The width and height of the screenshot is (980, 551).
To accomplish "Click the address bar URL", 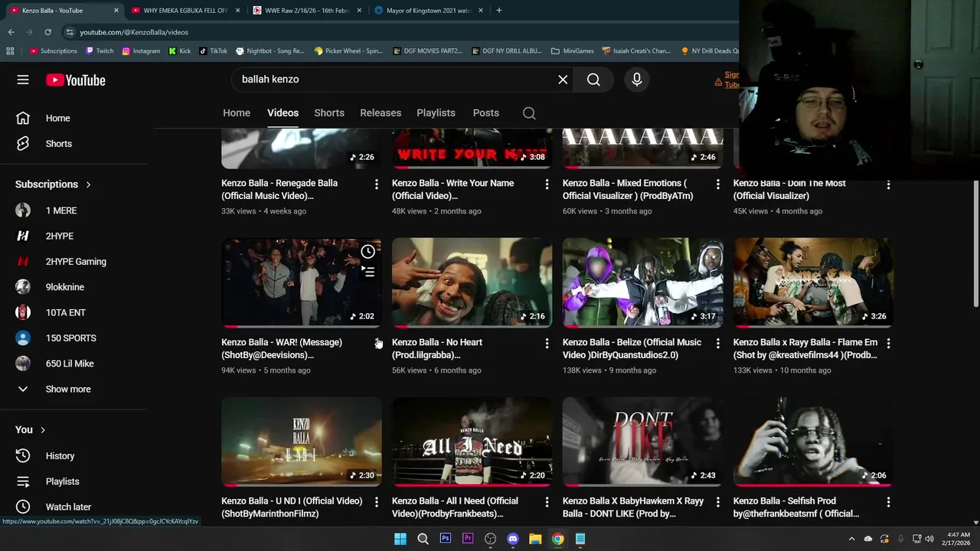I will click(134, 32).
